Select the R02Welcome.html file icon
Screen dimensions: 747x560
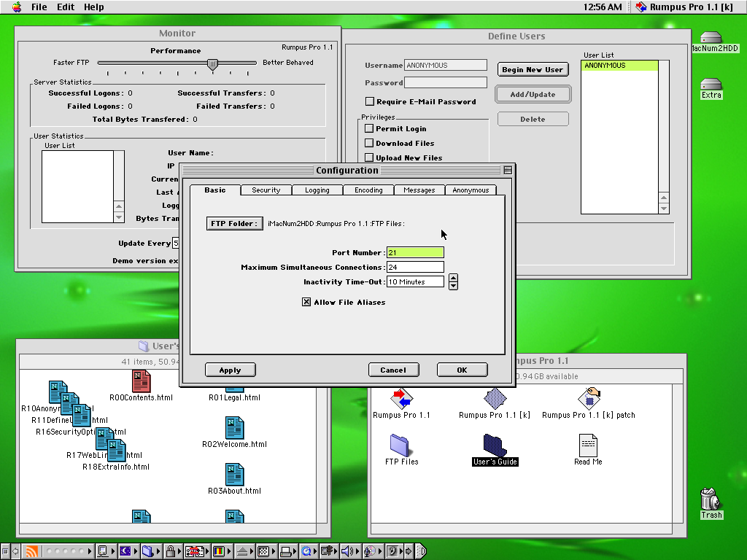(234, 427)
